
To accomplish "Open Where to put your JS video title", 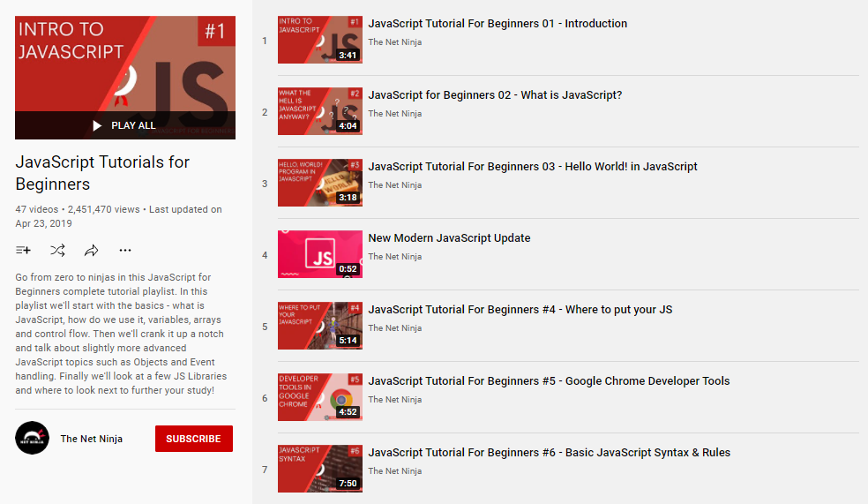I will 520,309.
